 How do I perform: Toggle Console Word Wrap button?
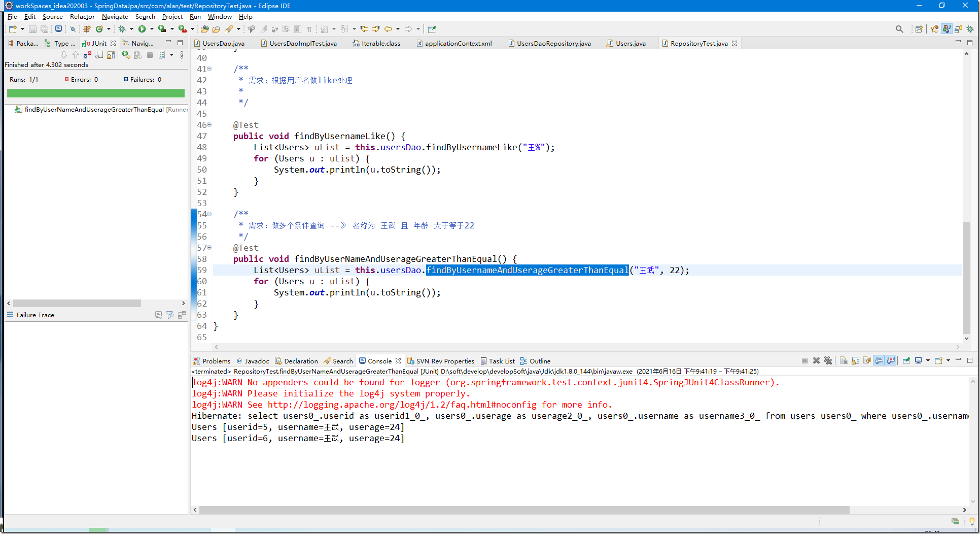(x=867, y=361)
